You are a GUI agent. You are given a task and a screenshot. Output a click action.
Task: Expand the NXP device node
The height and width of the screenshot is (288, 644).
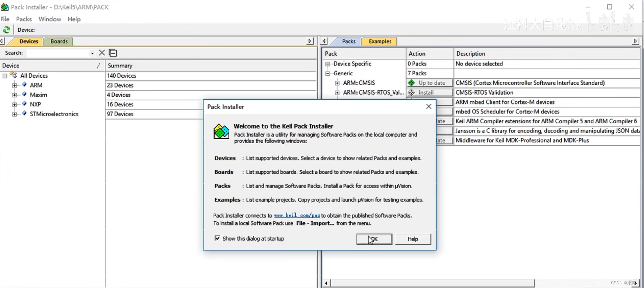tap(14, 104)
